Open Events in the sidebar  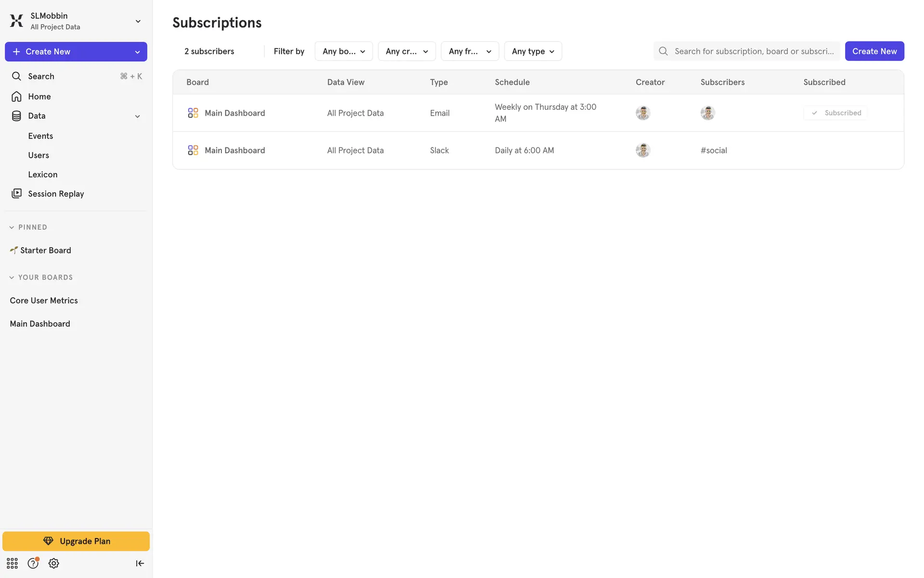tap(40, 136)
